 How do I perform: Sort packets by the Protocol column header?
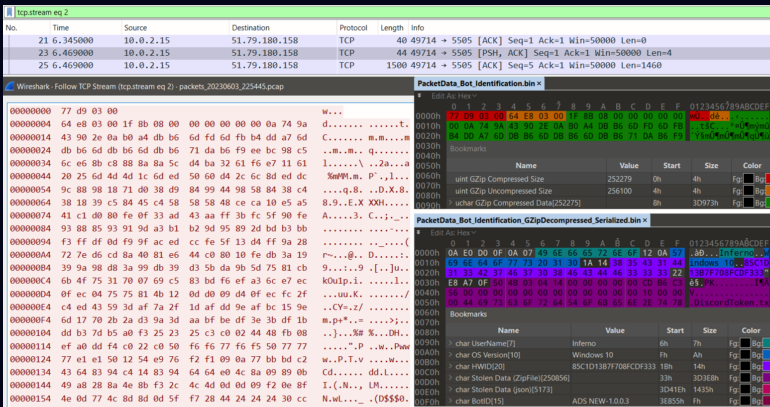click(x=356, y=28)
